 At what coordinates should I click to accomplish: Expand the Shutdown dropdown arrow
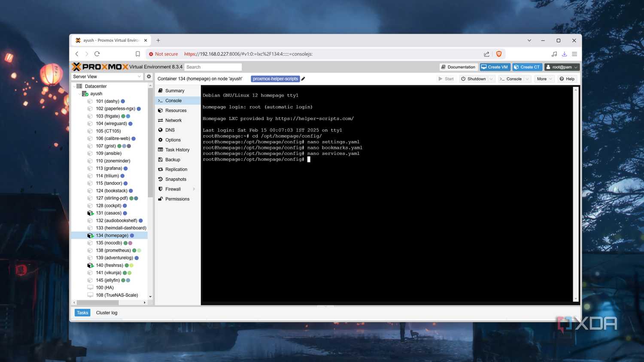[491, 79]
